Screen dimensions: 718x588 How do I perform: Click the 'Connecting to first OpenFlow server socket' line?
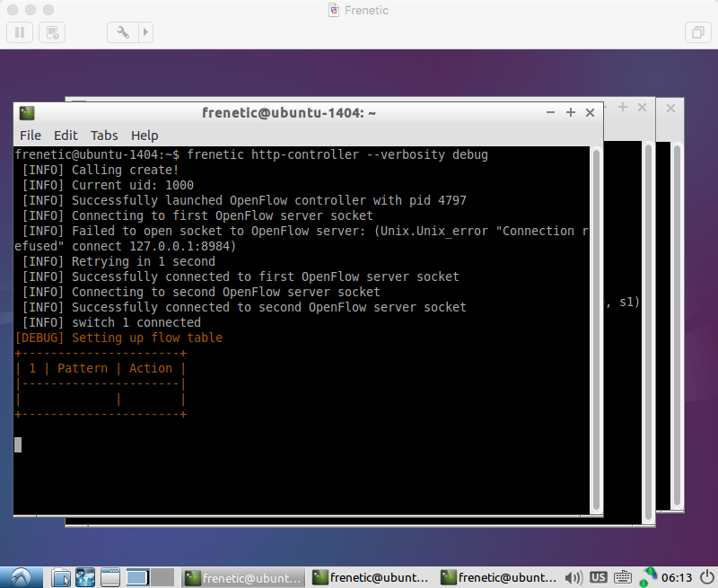coord(197,215)
